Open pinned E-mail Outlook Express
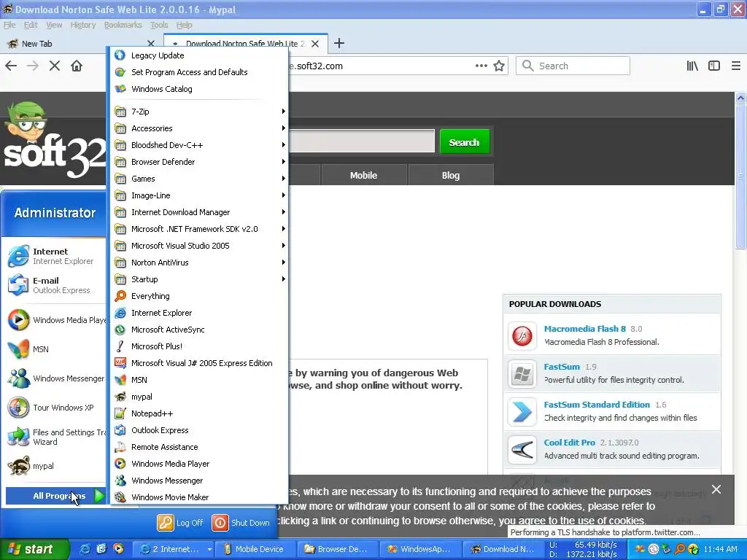Screen dimensions: 747x560 point(55,285)
